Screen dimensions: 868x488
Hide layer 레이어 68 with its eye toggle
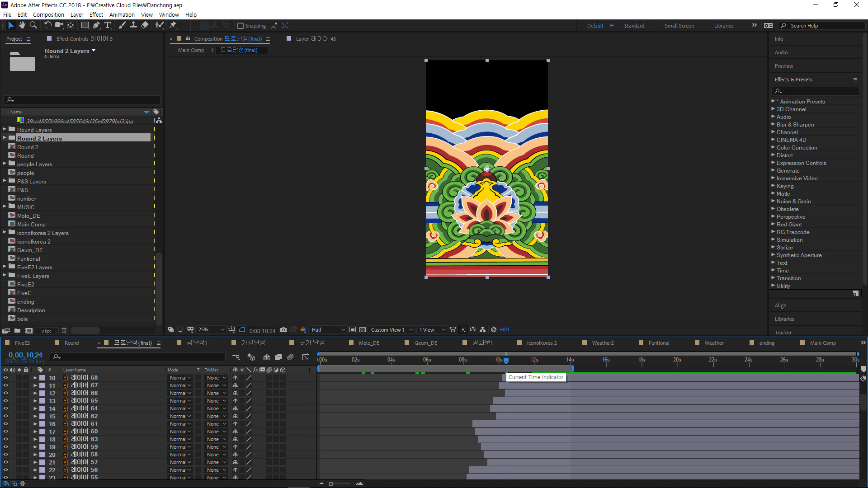(x=5, y=378)
